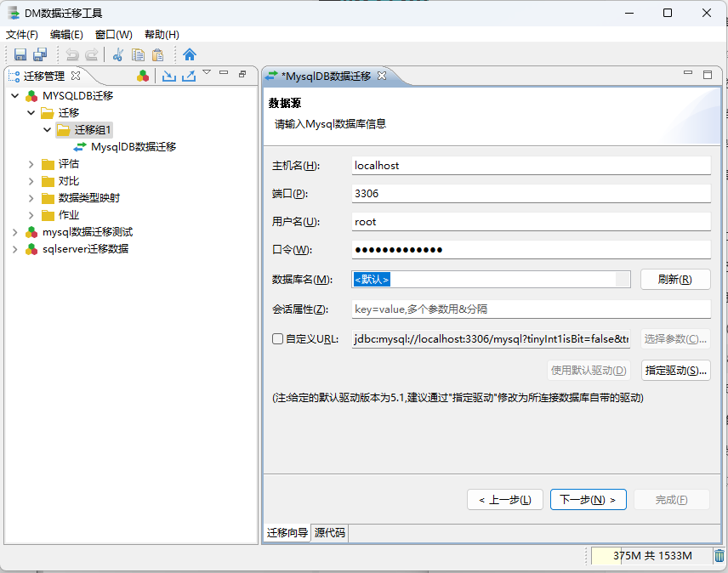Viewport: 728px width, 573px height.
Task: Expand the 数据类型映射 folder
Action: 31,199
